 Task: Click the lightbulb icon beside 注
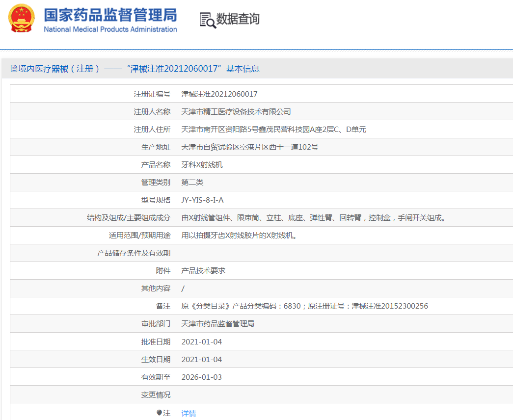159,413
